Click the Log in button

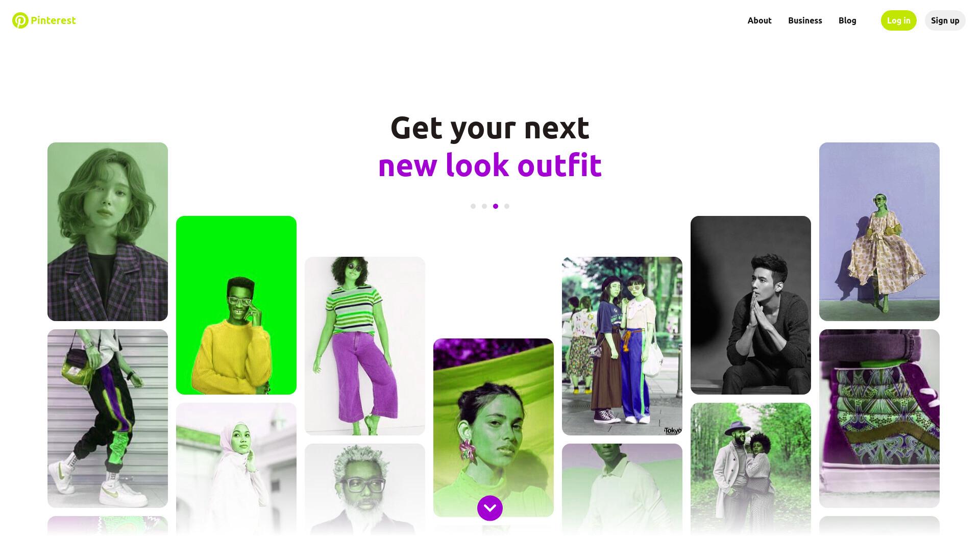pyautogui.click(x=899, y=20)
